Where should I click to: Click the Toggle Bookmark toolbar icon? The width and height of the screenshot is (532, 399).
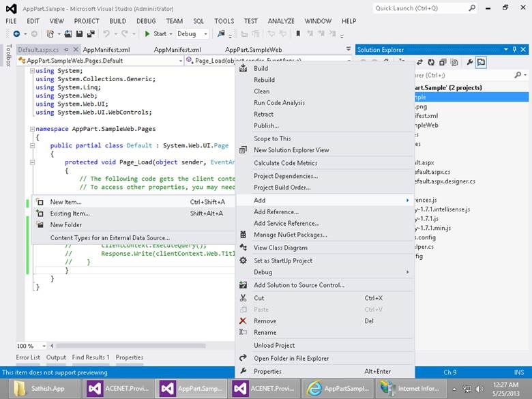click(x=298, y=33)
